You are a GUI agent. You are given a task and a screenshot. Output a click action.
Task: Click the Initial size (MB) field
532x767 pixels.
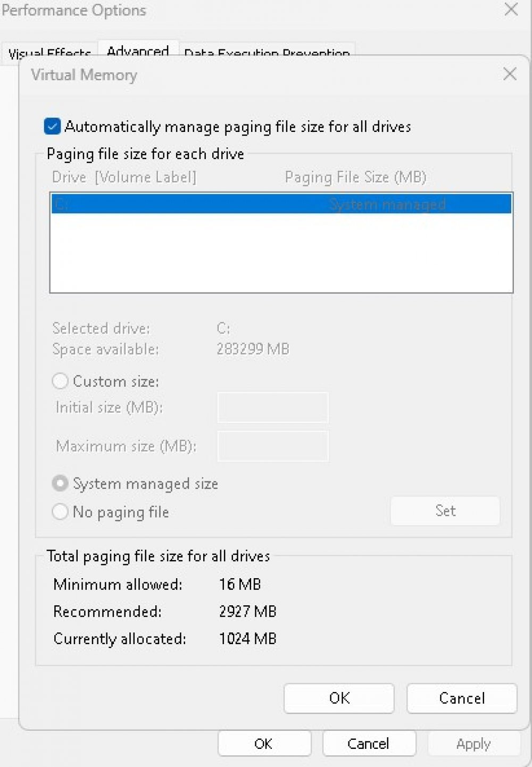pos(273,407)
